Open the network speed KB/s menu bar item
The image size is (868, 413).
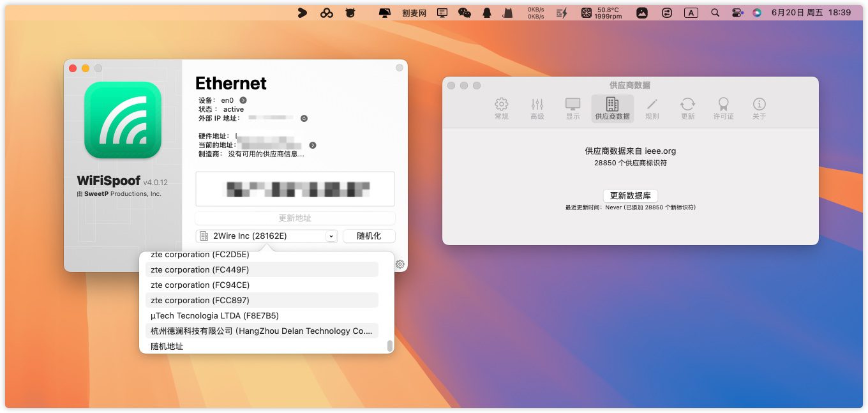[535, 13]
